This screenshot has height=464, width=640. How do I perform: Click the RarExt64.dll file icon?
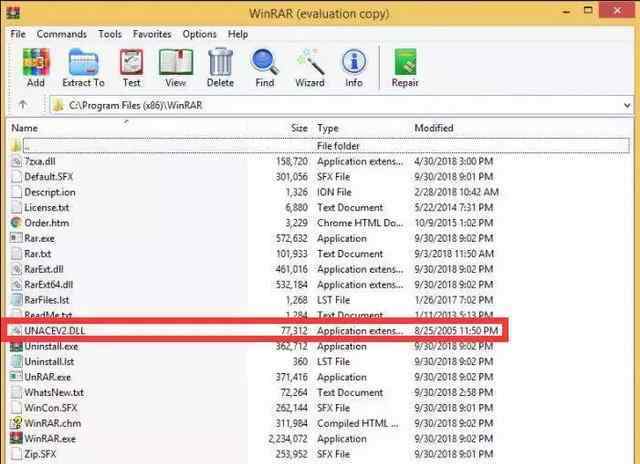(x=16, y=285)
